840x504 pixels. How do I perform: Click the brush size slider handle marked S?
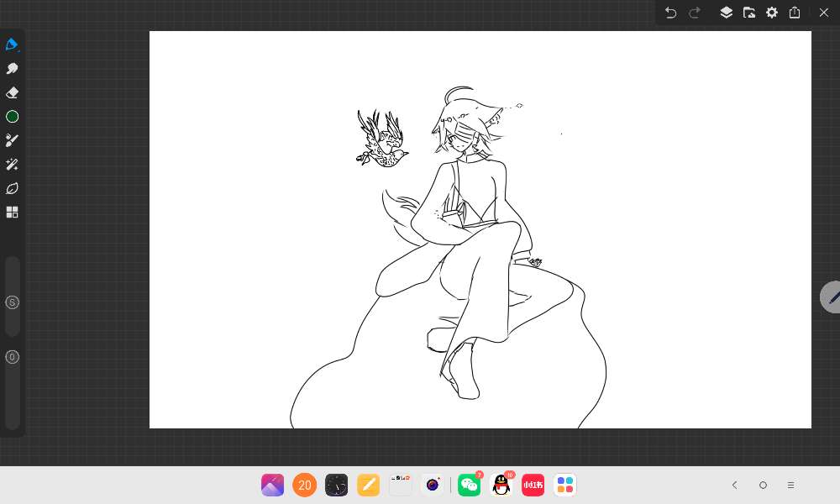coord(12,302)
